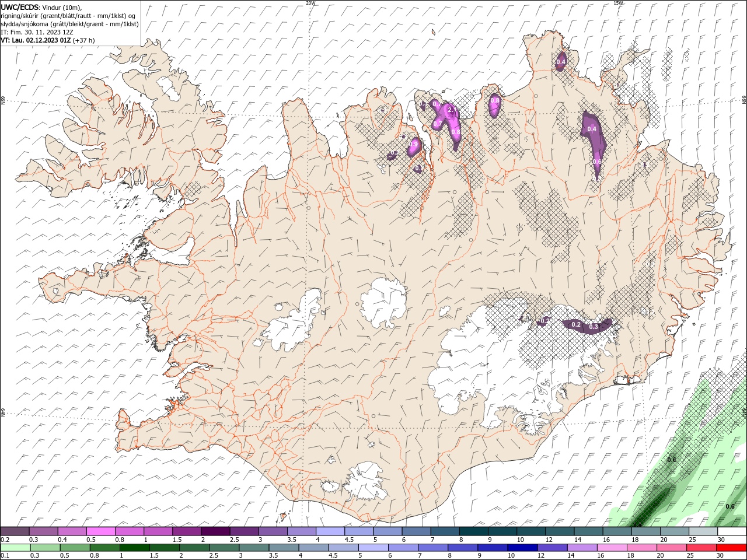Select the 0.3 value on the southeast snow band
Viewport: 747px width, 560px height.
point(594,327)
